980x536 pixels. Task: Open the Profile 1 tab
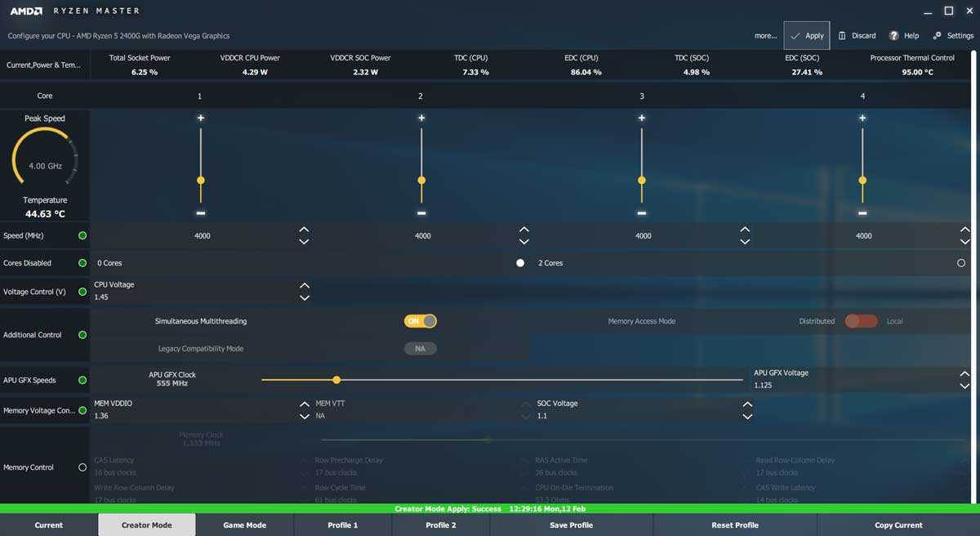coord(342,525)
